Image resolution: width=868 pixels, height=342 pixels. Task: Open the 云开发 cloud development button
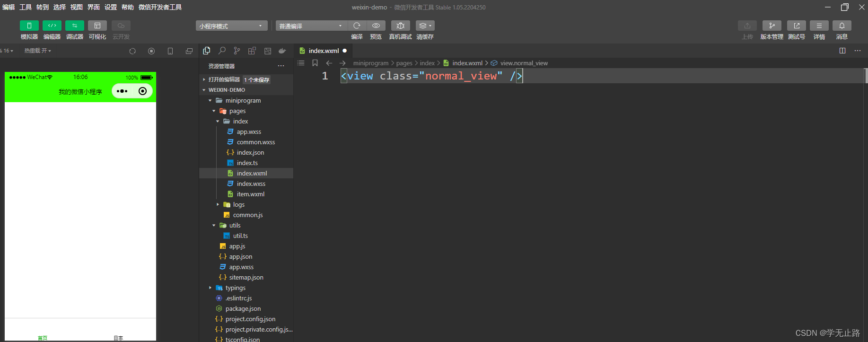point(121,26)
